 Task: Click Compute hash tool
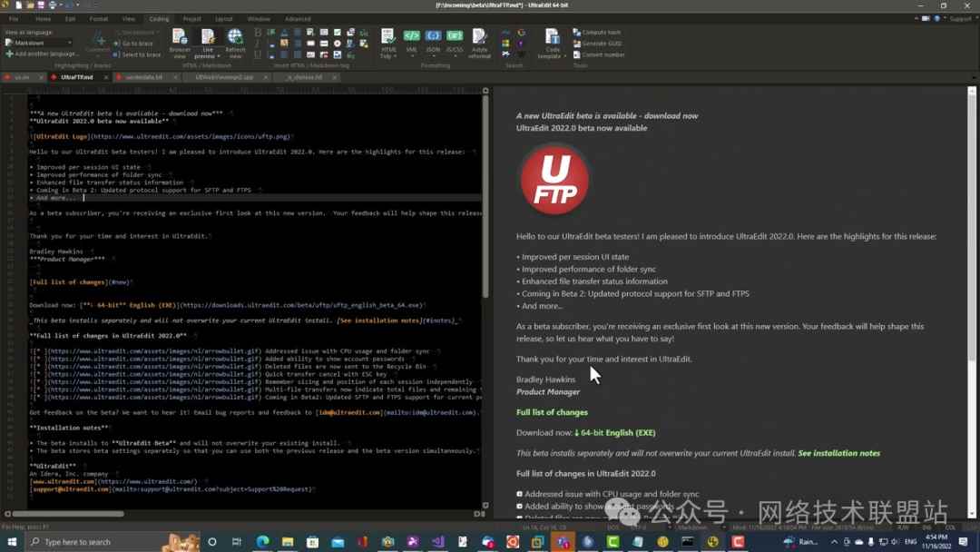point(601,33)
